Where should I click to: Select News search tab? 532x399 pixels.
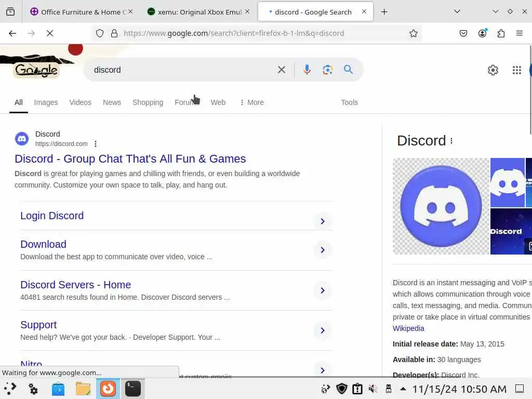(112, 102)
